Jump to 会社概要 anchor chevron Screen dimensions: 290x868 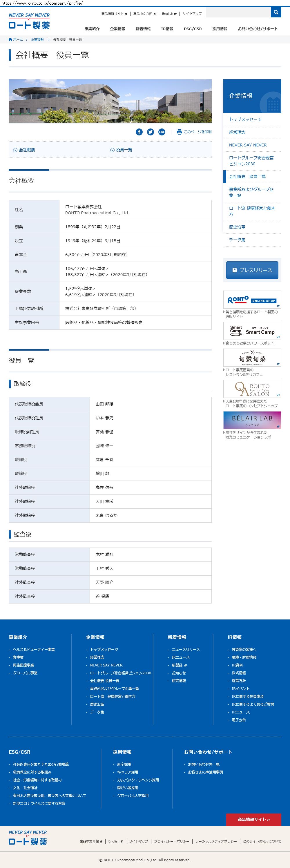[15, 150]
